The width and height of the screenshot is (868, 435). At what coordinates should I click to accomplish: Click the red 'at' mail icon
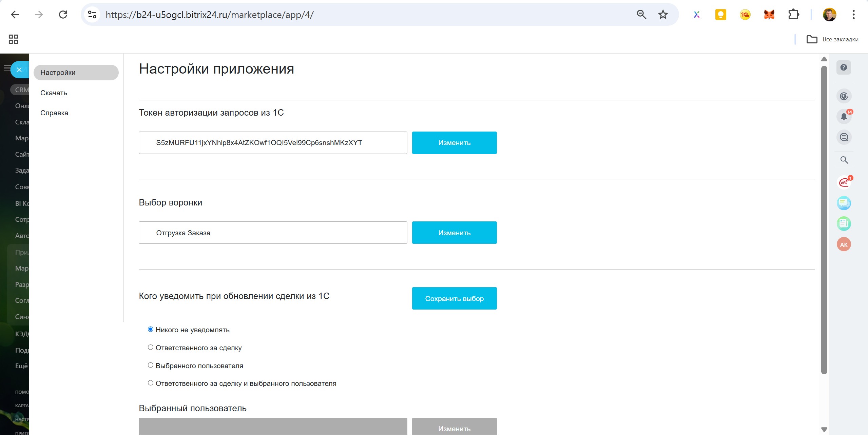click(844, 183)
